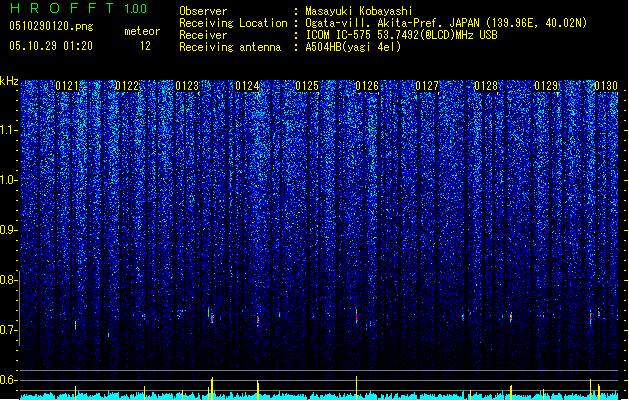Image resolution: width=629 pixels, height=400 pixels.
Task: Click the 0123 time marker
Action: (x=187, y=86)
